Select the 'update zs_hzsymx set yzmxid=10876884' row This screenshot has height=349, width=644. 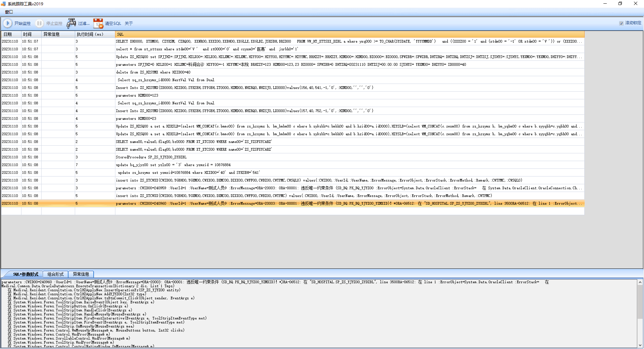(x=292, y=172)
